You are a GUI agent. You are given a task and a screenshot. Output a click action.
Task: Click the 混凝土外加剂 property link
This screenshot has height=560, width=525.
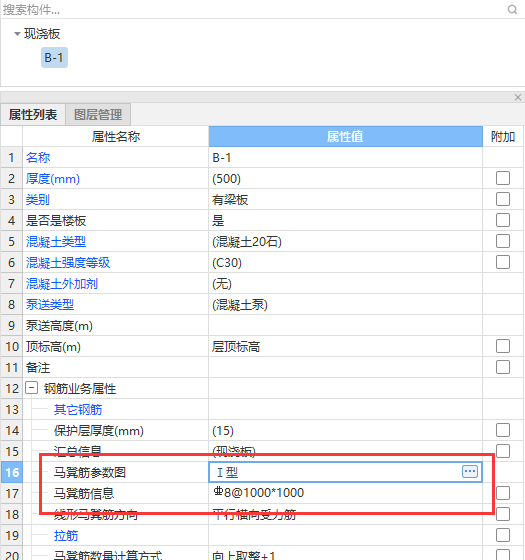pos(62,284)
